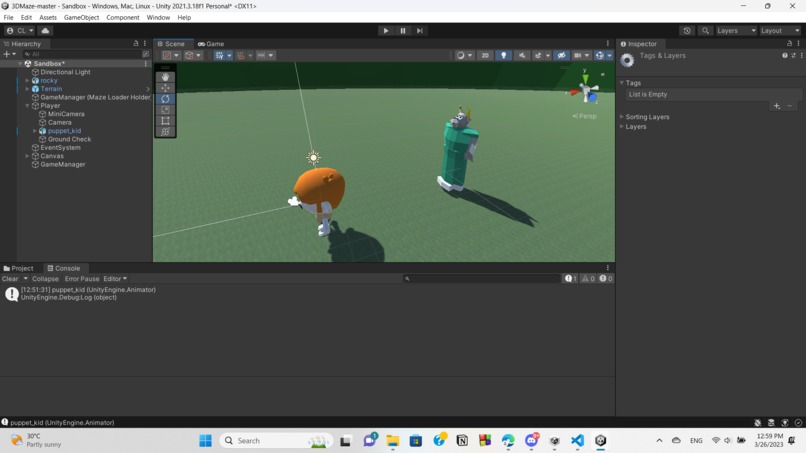Clear the console log

coord(10,279)
